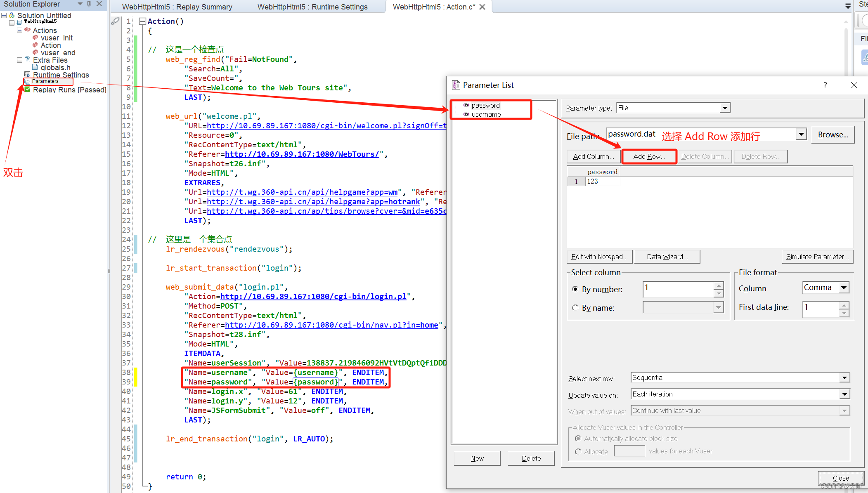Select the vuser_init action
Image resolution: width=868 pixels, height=493 pixels.
tap(57, 38)
